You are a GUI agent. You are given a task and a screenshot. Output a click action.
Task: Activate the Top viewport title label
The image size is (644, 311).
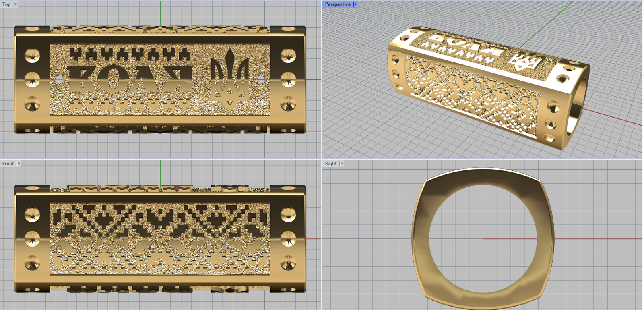[6, 4]
